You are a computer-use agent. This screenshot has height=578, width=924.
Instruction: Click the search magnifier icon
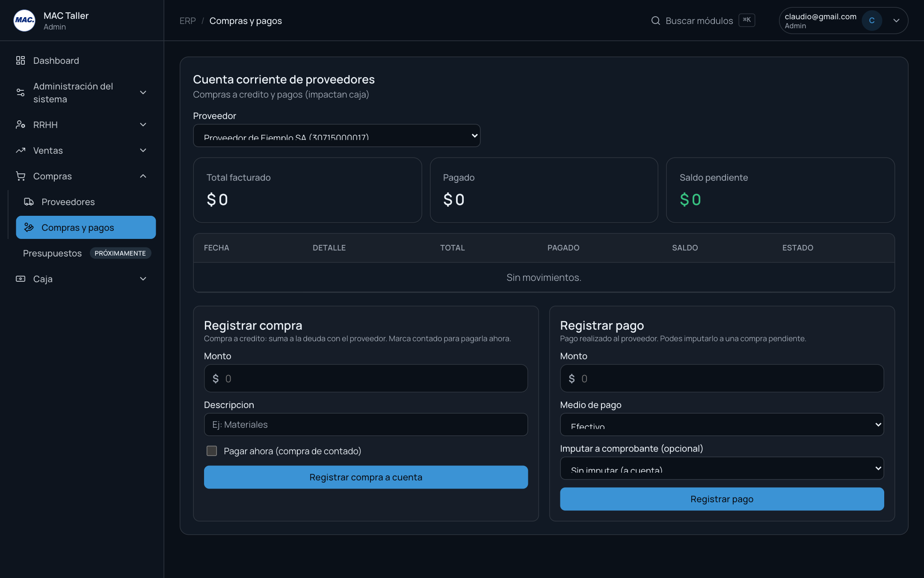tap(655, 21)
